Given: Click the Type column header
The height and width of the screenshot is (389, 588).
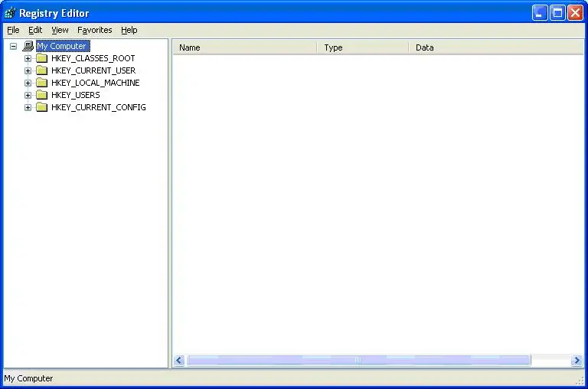Looking at the screenshot, I should [362, 47].
